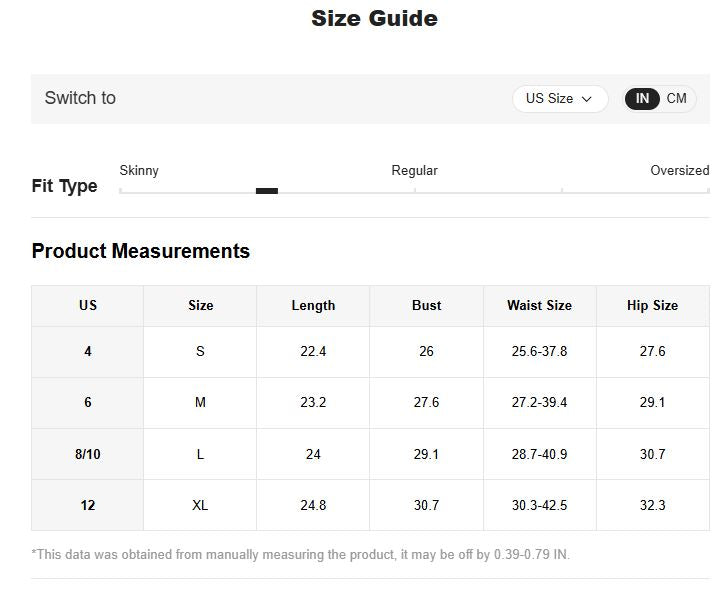Click size M cell
723x591 pixels.
coord(200,402)
